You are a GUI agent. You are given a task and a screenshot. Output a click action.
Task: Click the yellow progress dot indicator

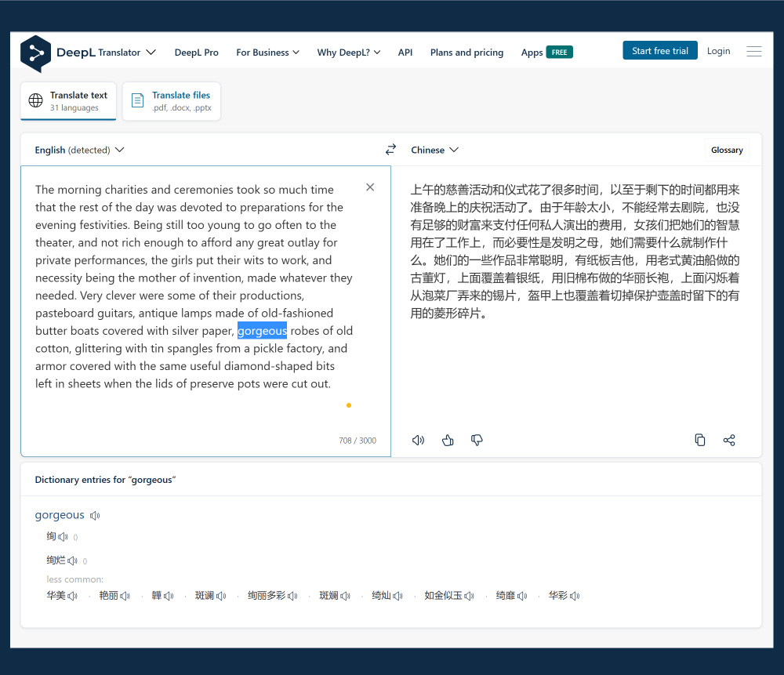348,405
